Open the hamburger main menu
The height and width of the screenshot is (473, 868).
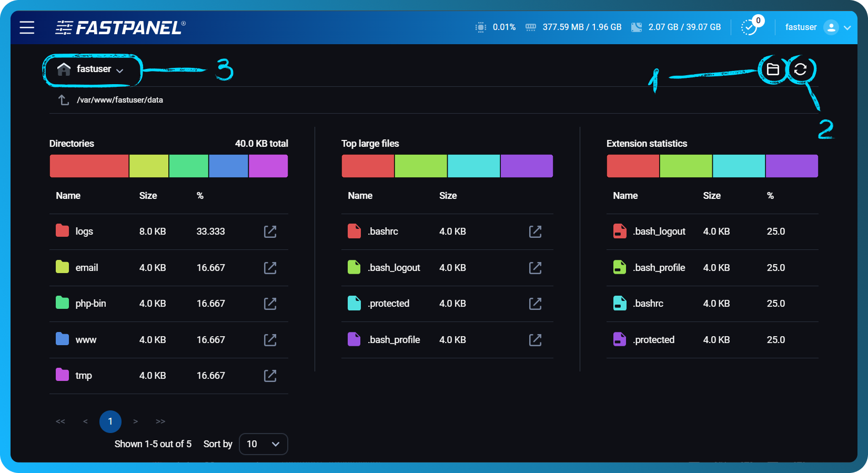[27, 27]
